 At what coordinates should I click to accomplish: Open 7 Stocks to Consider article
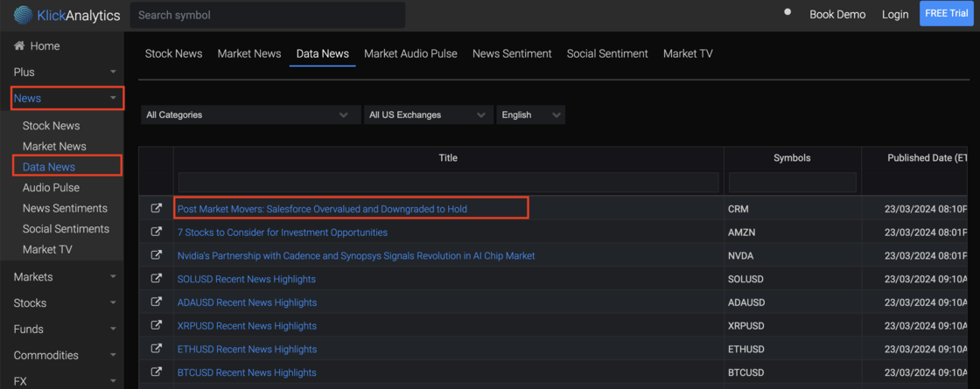tap(283, 233)
